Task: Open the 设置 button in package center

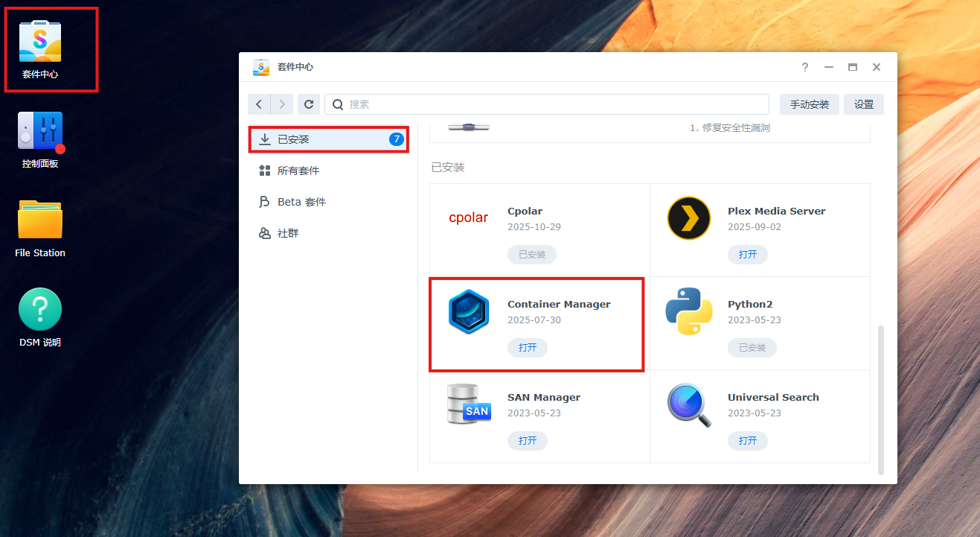Action: coord(863,104)
